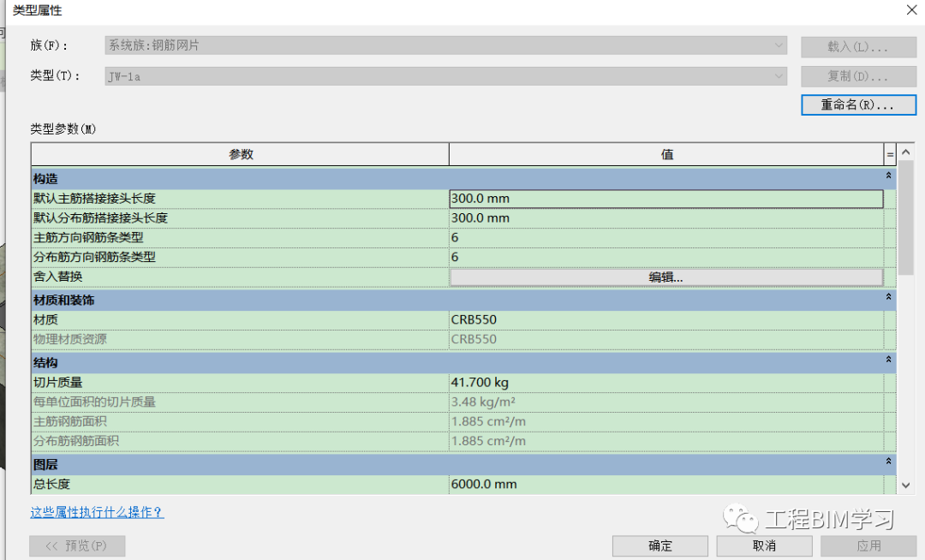This screenshot has height=560, width=925.
Task: Click the 重命名(R) rename button
Action: (858, 105)
